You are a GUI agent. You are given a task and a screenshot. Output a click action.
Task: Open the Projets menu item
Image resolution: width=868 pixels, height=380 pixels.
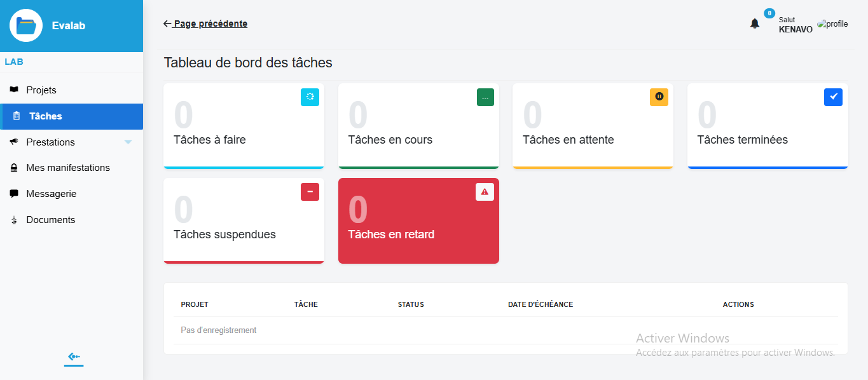click(41, 90)
